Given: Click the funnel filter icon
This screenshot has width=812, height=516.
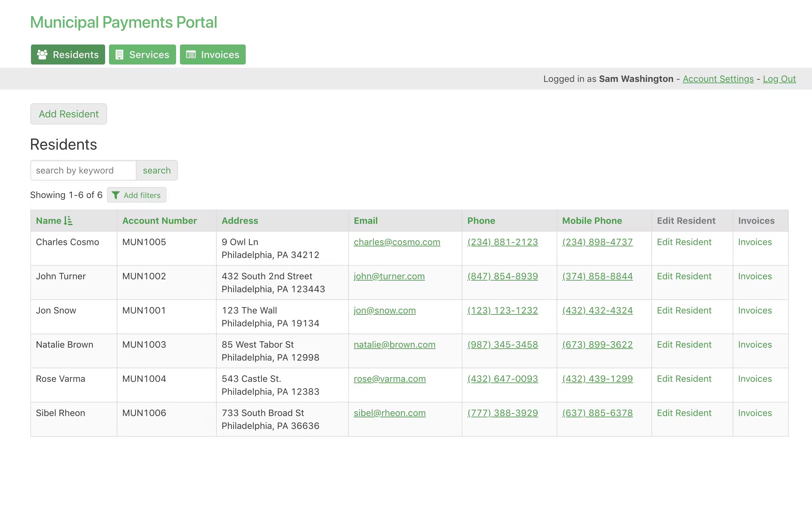Looking at the screenshot, I should 115,195.
